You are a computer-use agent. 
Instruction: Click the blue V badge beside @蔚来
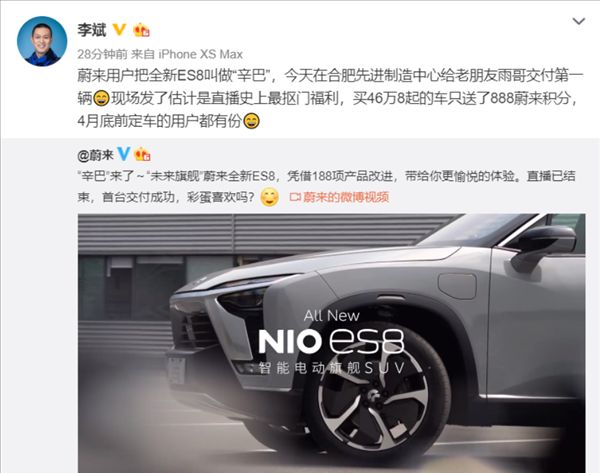[x=123, y=154]
